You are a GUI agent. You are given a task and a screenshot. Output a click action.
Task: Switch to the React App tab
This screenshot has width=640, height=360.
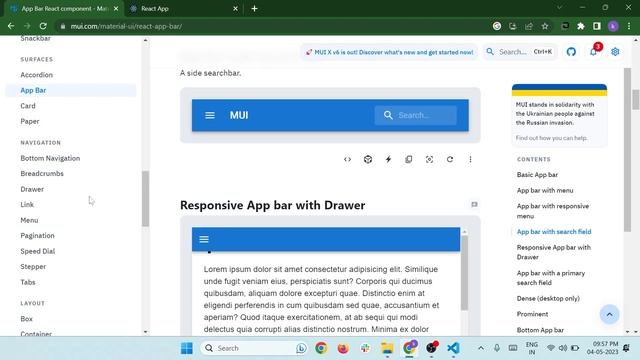pos(183,9)
